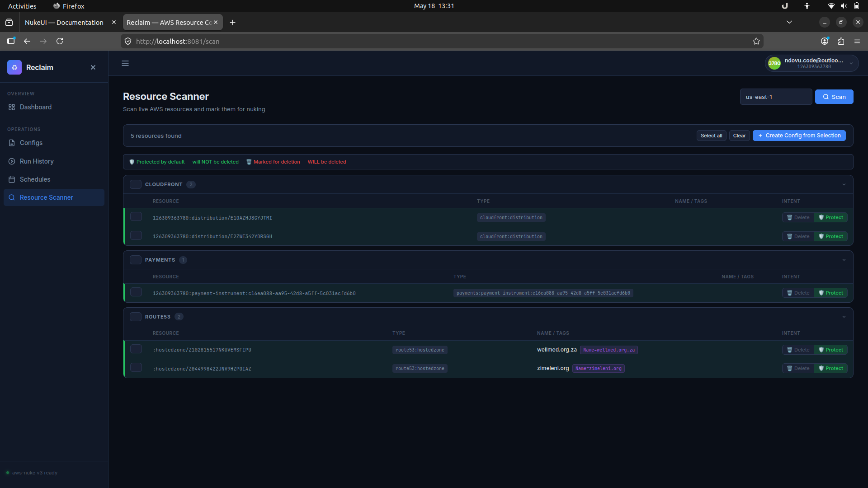Start scan with the Scan button
The width and height of the screenshot is (868, 488).
(x=834, y=97)
